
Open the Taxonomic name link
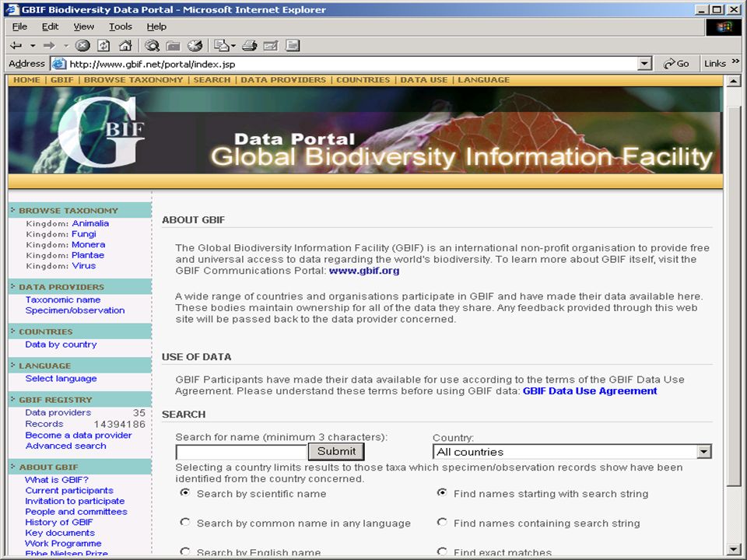pos(63,299)
